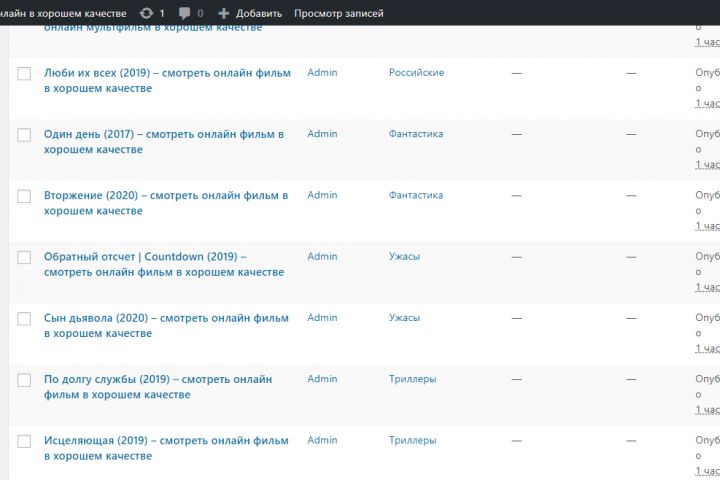Screen dimensions: 720x480
Task: Enable the checkbox for Исцеляющая (2019)
Action: [25, 441]
